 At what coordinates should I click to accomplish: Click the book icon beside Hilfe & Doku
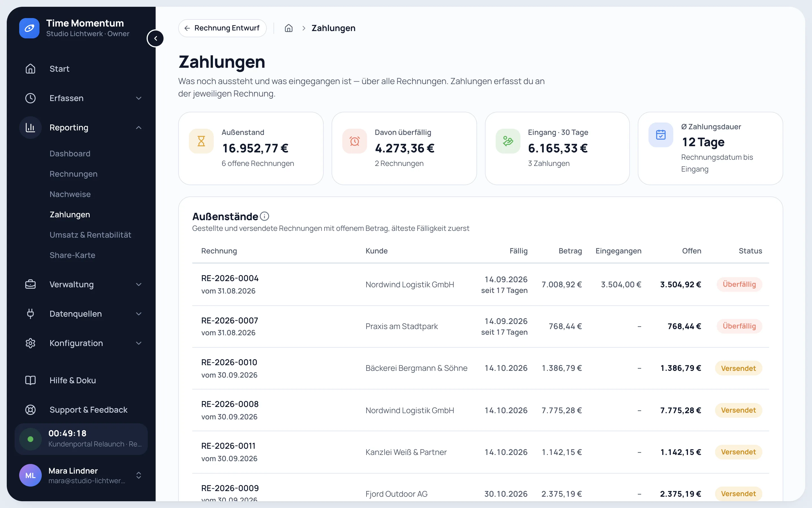pyautogui.click(x=30, y=380)
